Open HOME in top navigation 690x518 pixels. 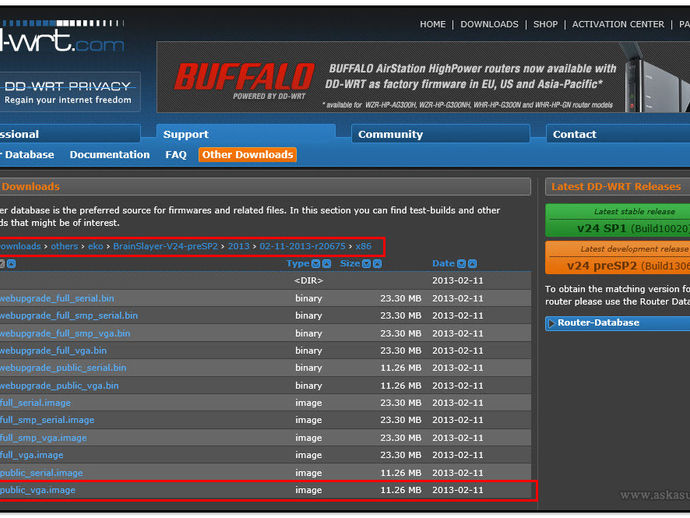pos(433,24)
